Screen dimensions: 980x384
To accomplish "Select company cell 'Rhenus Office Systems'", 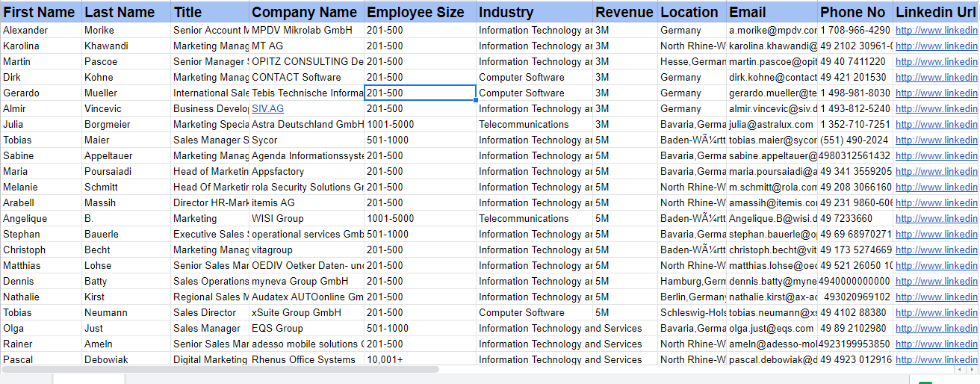I will [x=307, y=359].
